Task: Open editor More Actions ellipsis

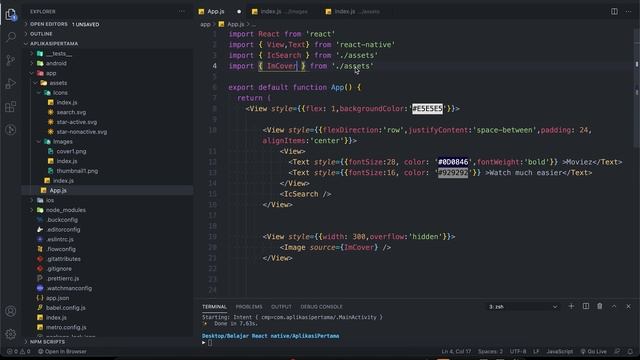Action: 628,11
